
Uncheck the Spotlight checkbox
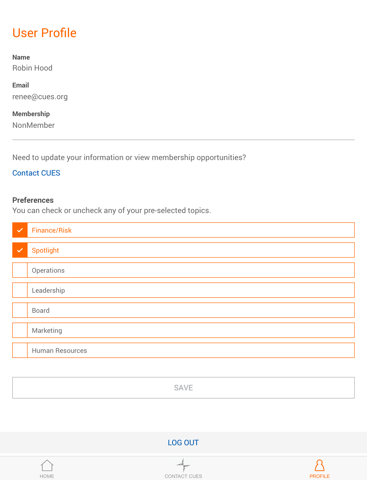[x=20, y=250]
